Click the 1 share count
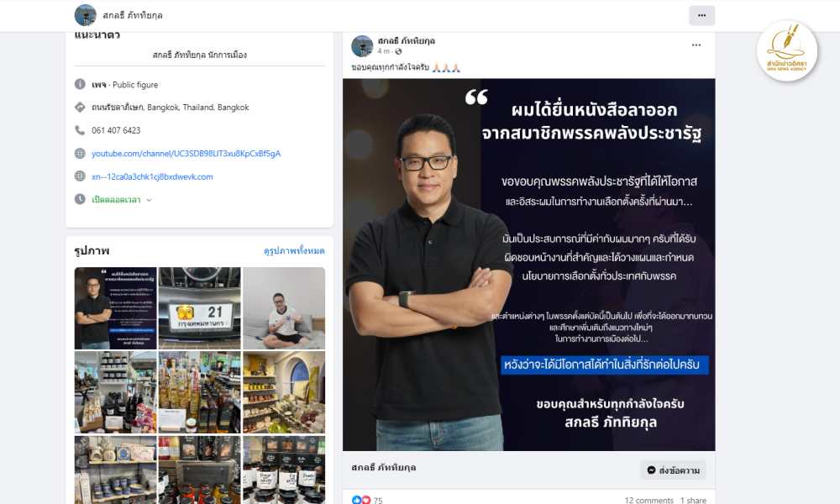Viewport: 840px width, 504px height. pyautogui.click(x=693, y=501)
